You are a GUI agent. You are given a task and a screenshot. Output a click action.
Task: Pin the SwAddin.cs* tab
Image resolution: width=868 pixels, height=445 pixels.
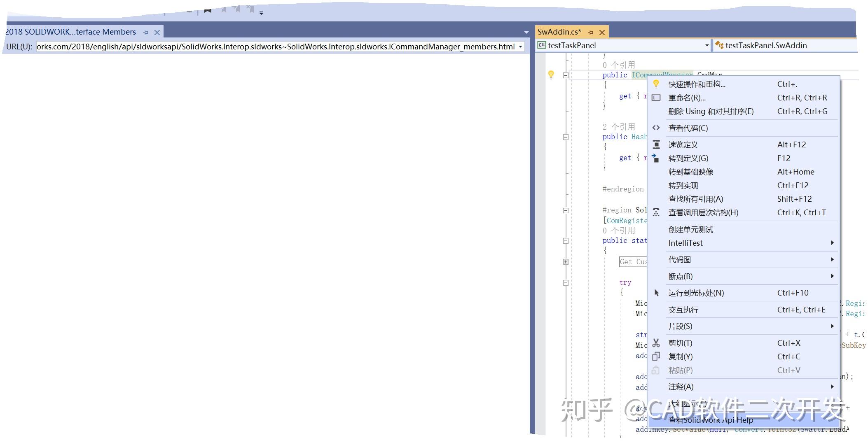click(x=591, y=32)
